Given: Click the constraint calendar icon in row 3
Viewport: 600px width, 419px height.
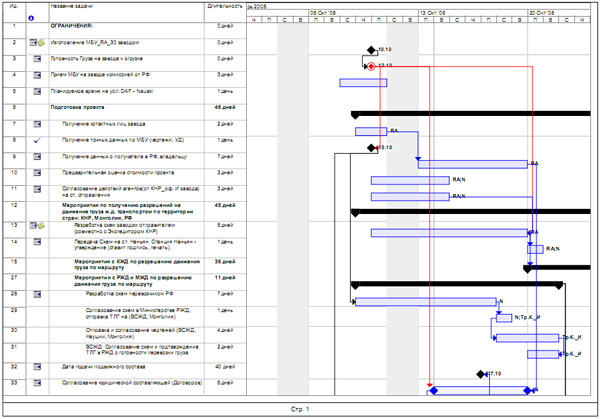Looking at the screenshot, I should (36, 59).
